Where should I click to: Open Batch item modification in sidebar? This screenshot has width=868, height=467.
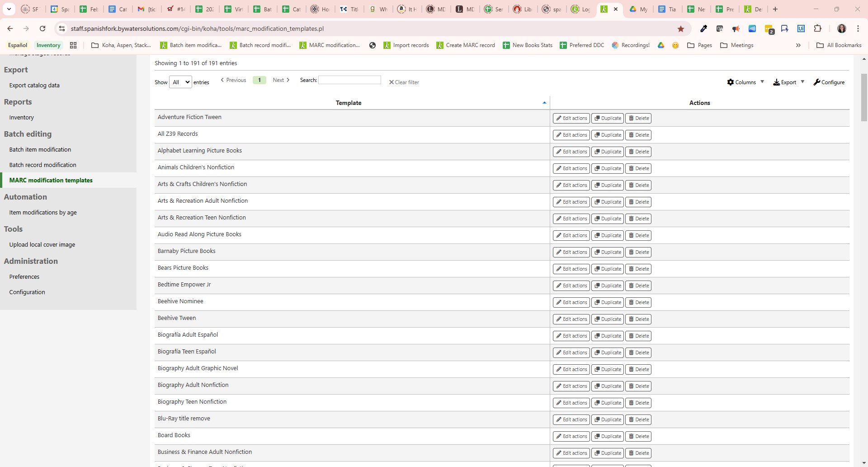40,150
